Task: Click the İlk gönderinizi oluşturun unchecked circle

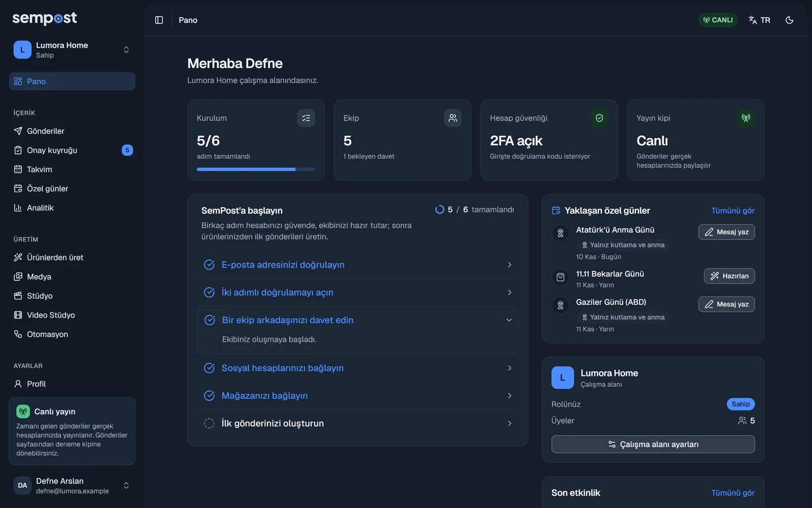Action: coord(209,423)
